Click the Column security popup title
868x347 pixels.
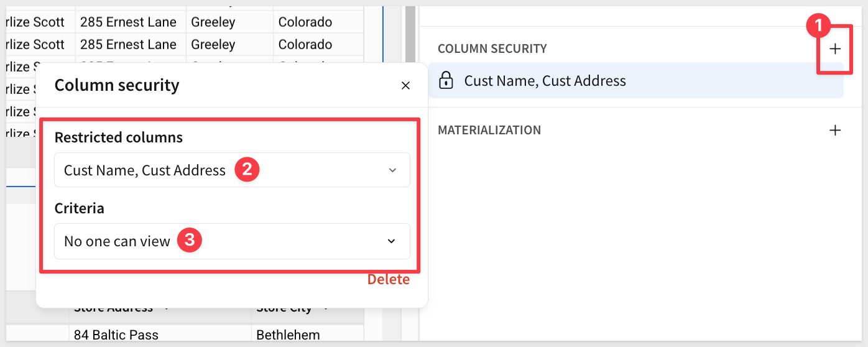pyautogui.click(x=117, y=85)
